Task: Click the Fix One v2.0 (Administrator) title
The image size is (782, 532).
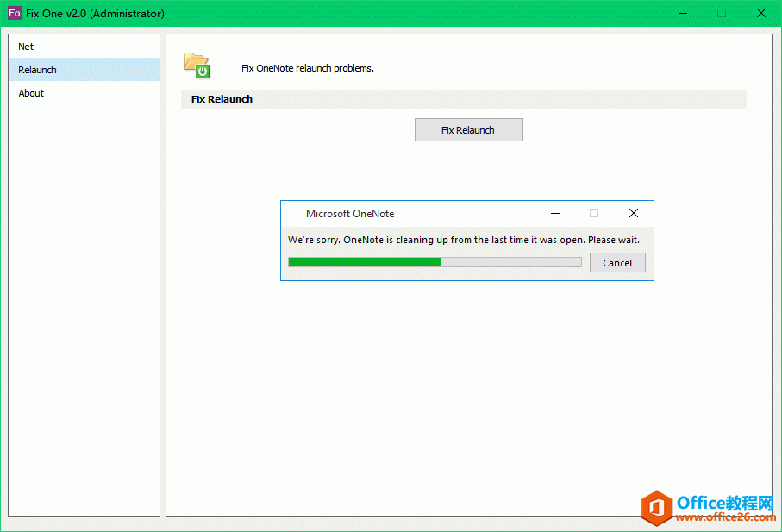Action: coord(95,14)
